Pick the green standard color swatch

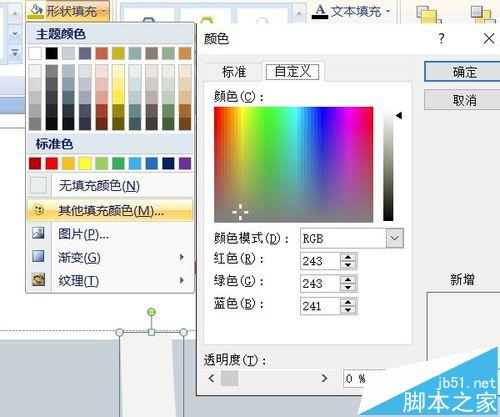click(x=118, y=163)
